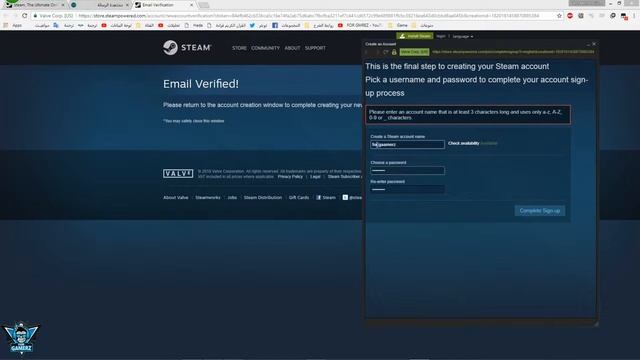Click the Complete Sign-up button
Viewport: 640px width, 360px height.
pos(540,211)
